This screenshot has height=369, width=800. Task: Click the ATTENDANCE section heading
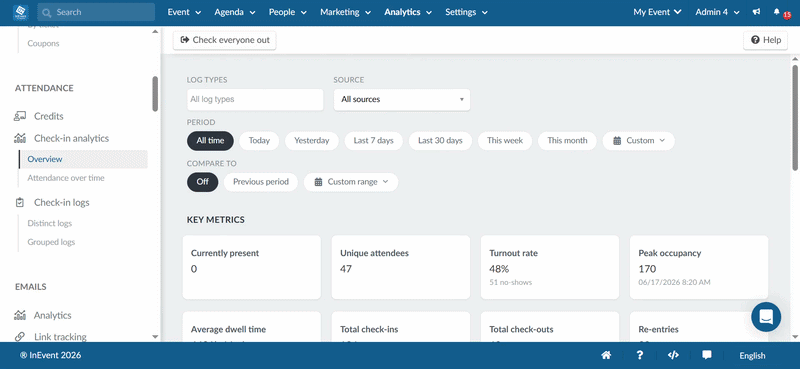pyautogui.click(x=44, y=88)
